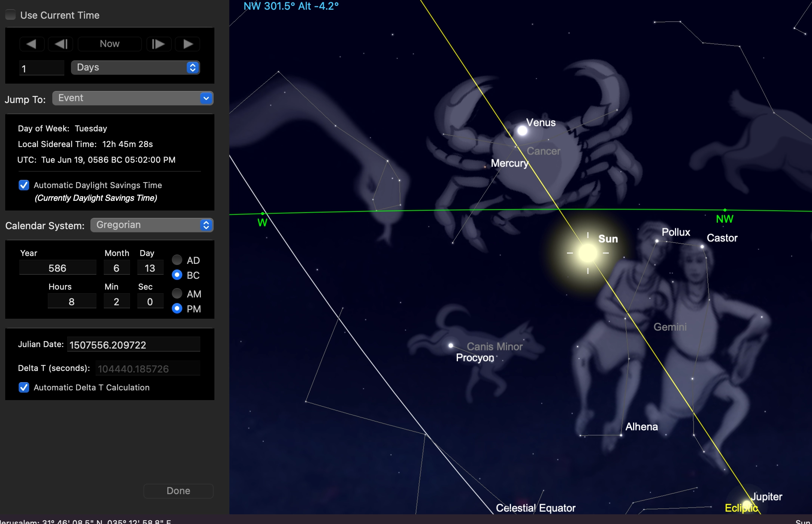812x524 pixels.
Task: Click the Canis Minor constellation label
Action: [495, 346]
